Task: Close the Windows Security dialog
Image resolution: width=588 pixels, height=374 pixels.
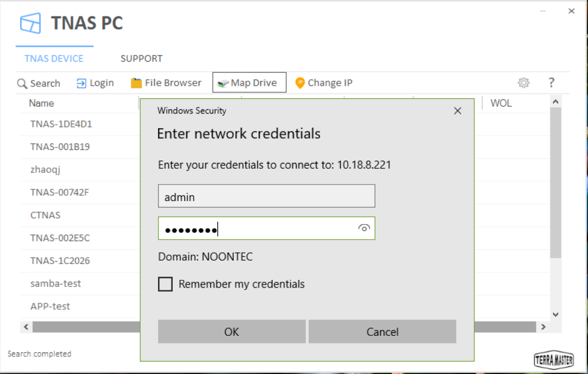Action: click(458, 111)
